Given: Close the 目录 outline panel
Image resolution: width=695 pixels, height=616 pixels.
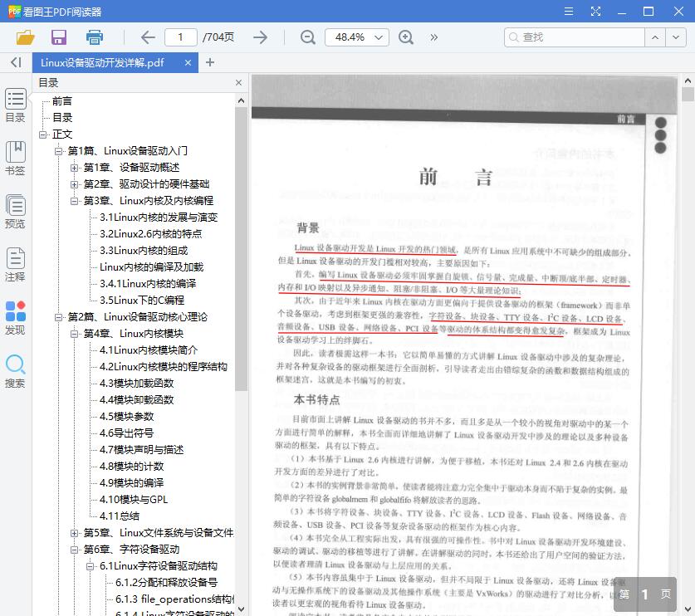Looking at the screenshot, I should [x=238, y=82].
